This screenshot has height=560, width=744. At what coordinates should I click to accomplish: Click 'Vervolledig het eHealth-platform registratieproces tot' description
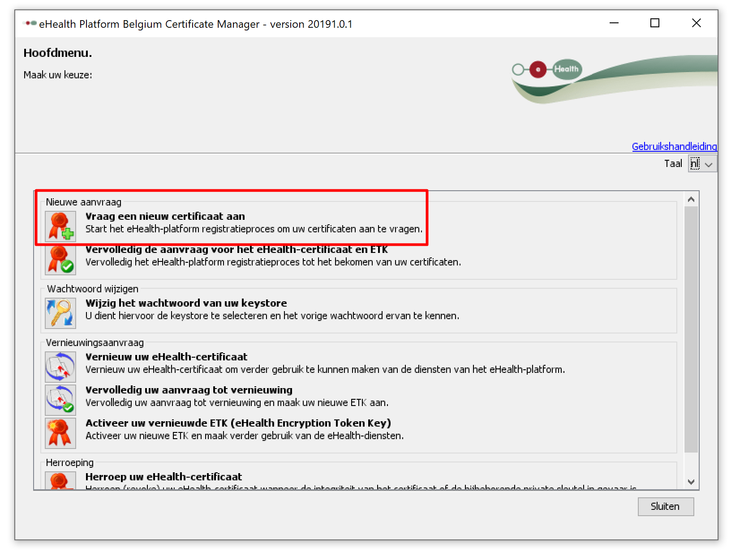click(x=273, y=262)
